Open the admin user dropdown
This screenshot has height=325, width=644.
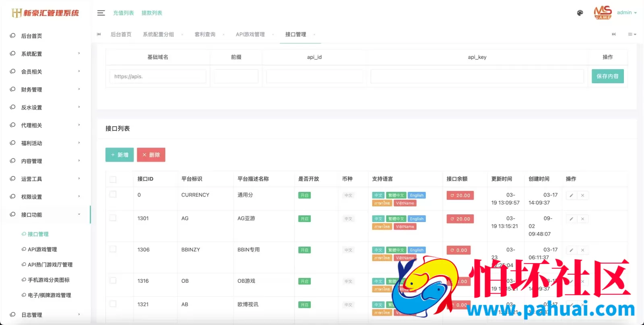pos(627,12)
